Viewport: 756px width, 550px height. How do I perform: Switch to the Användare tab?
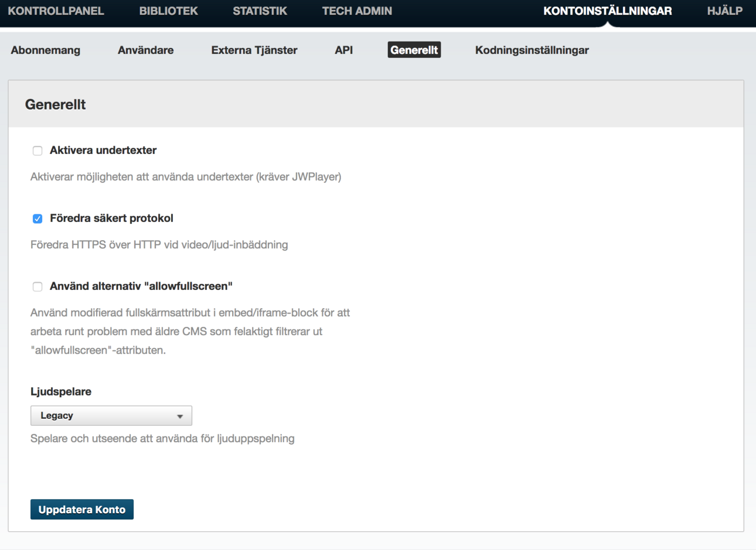(x=146, y=50)
